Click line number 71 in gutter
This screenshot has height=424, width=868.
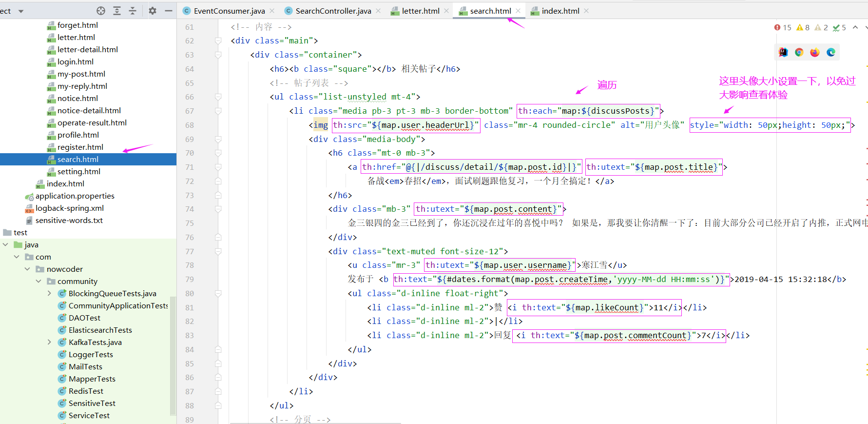pyautogui.click(x=190, y=167)
